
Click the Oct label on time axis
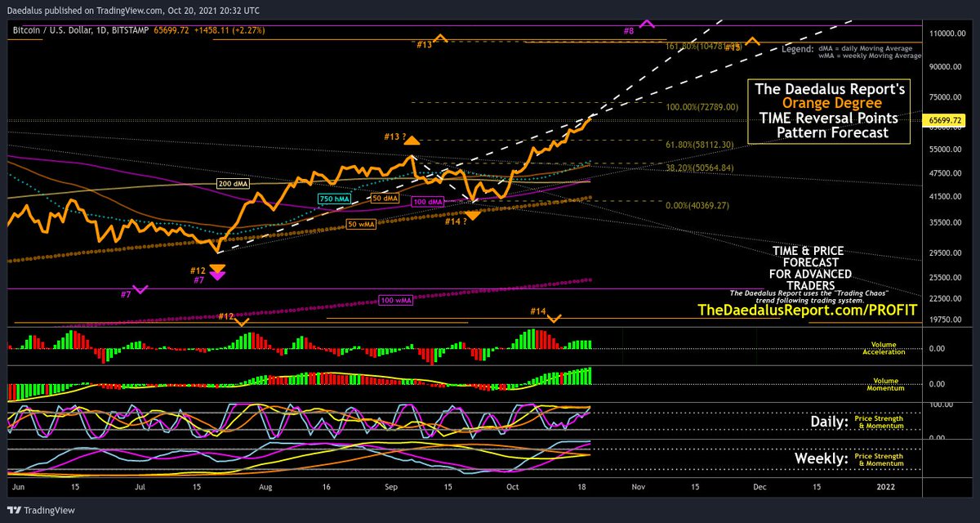[512, 486]
